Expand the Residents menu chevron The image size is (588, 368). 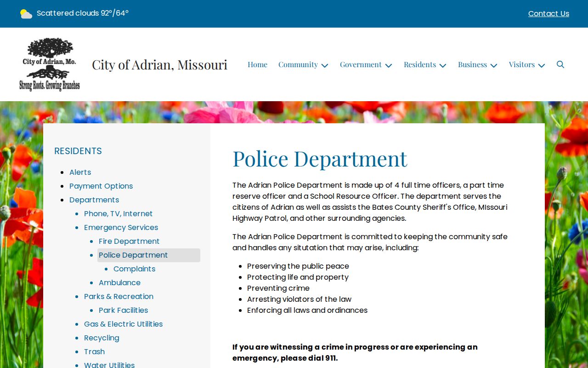click(x=443, y=65)
